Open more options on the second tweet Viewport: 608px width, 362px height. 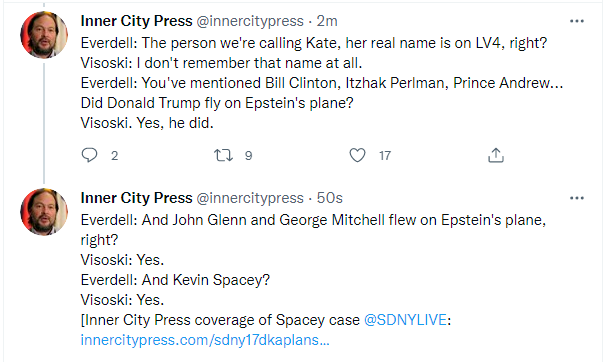577,198
